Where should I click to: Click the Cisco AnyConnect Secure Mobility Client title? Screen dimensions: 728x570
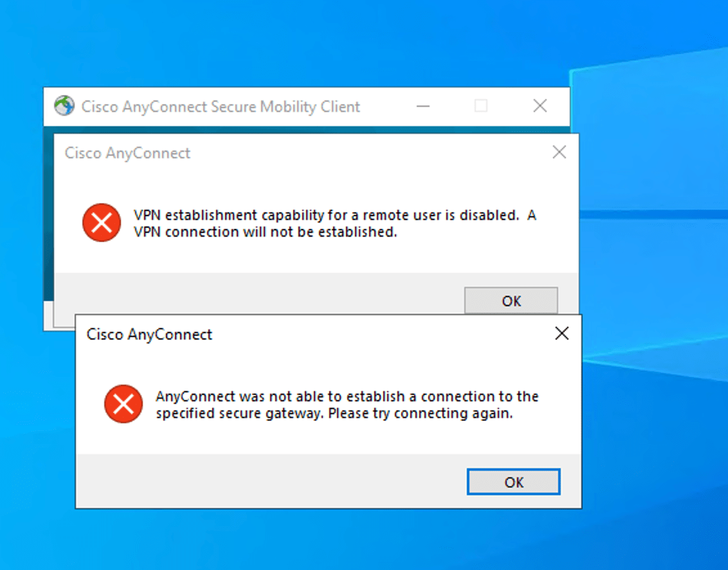pos(221,106)
